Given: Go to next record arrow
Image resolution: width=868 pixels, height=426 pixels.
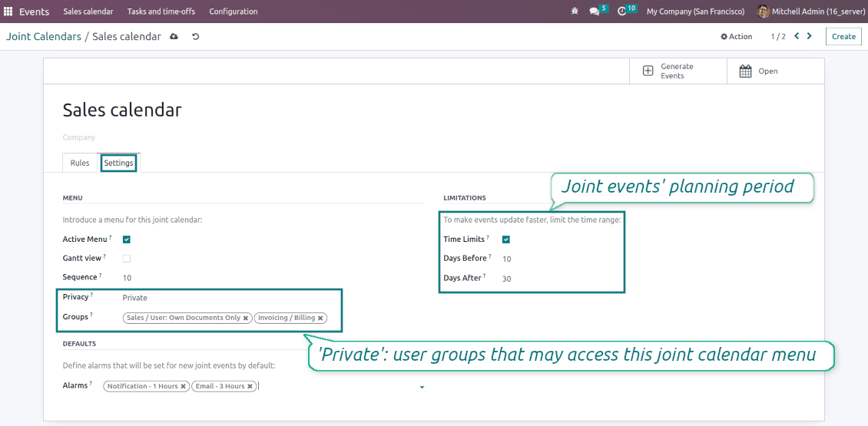Looking at the screenshot, I should (810, 36).
